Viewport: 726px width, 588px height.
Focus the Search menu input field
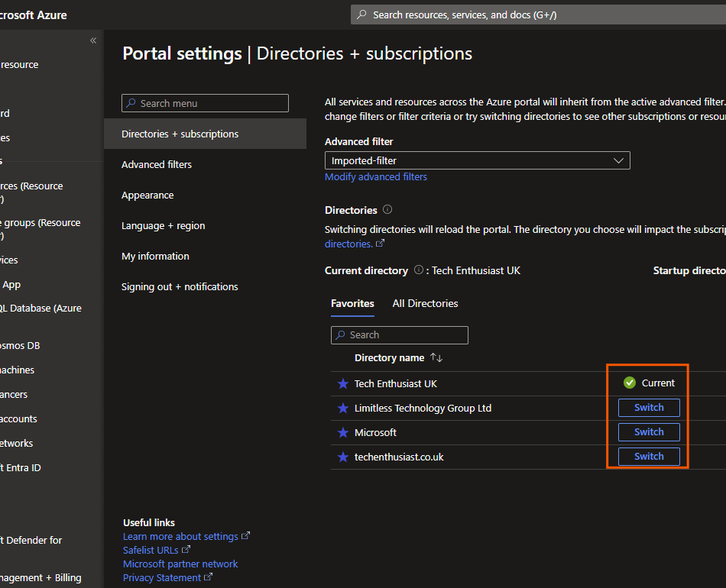click(x=205, y=103)
